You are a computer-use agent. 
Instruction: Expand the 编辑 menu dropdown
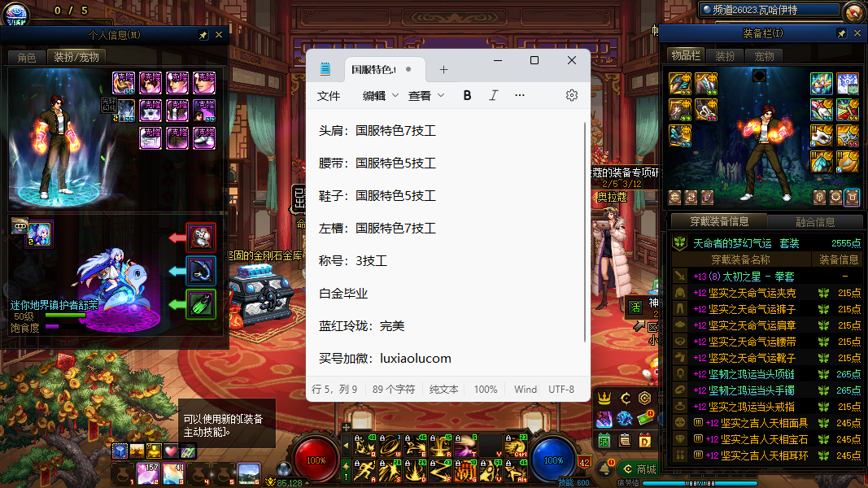(x=381, y=95)
